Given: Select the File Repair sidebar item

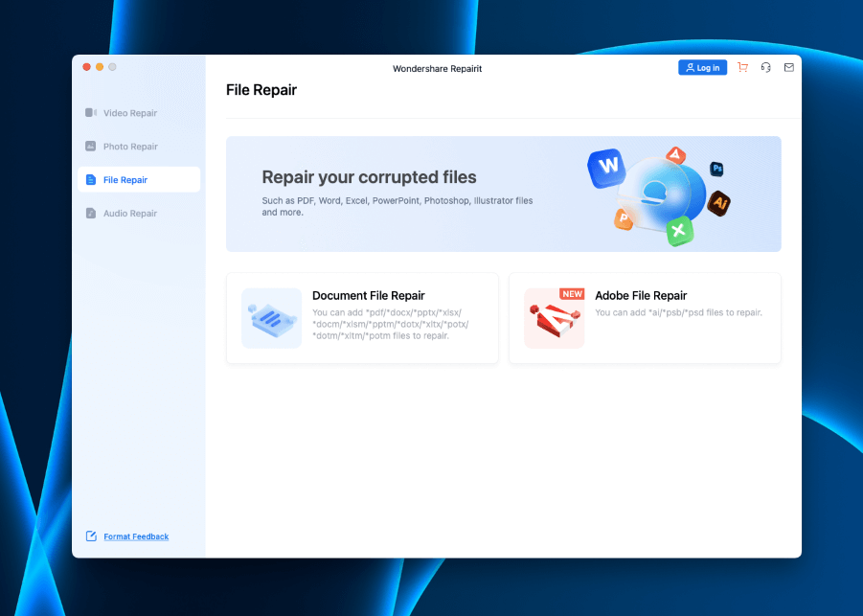Looking at the screenshot, I should coord(139,179).
